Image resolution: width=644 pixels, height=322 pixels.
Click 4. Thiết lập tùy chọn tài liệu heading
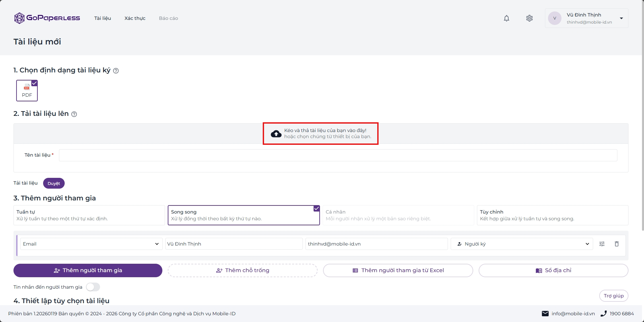[61, 301]
